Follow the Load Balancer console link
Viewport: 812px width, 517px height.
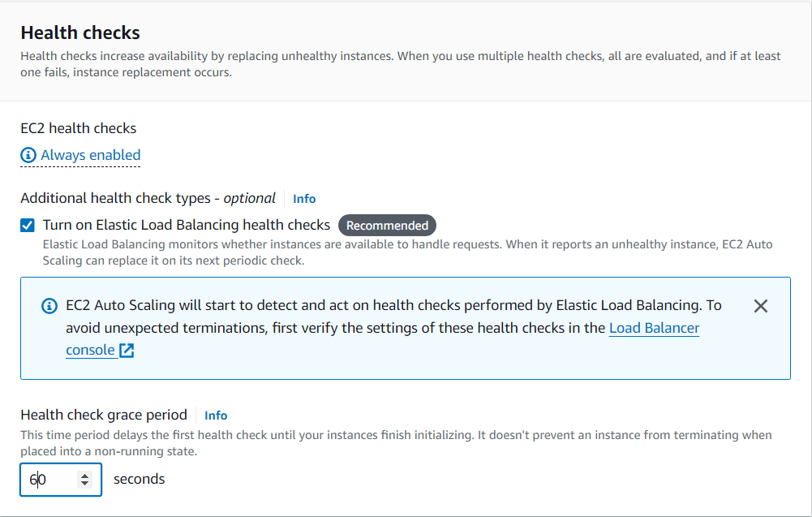[x=655, y=328]
